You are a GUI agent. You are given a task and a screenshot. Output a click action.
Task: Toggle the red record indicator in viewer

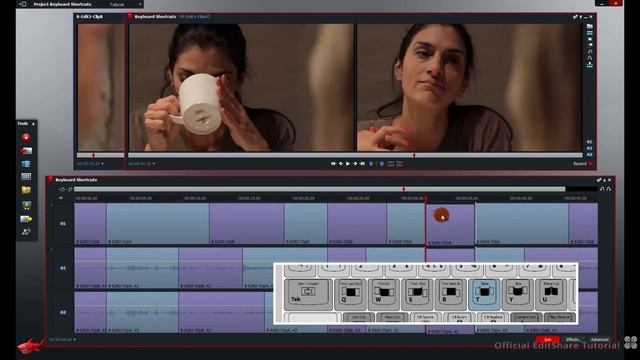[x=590, y=164]
